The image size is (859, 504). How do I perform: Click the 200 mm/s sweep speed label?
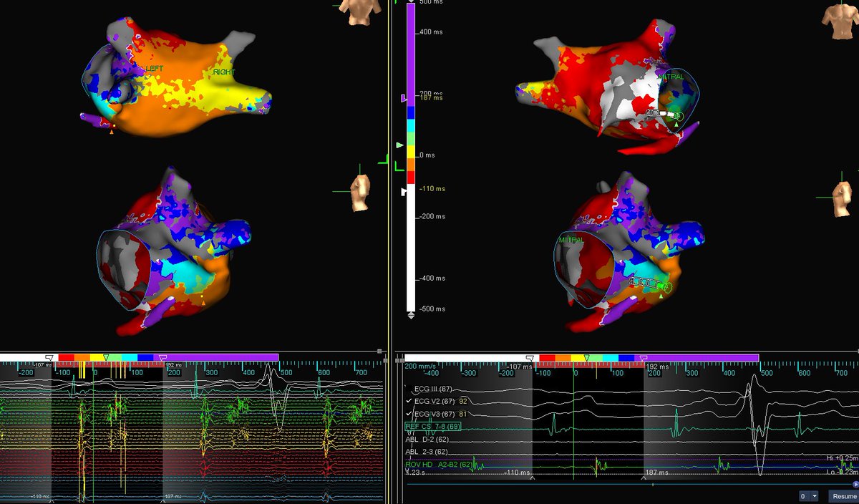click(x=419, y=366)
